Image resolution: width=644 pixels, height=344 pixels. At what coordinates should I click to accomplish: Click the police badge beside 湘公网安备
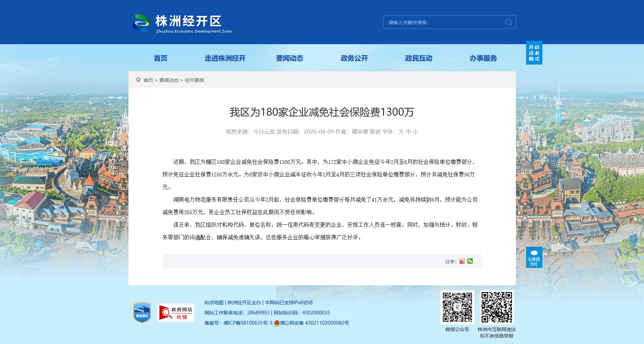277,323
